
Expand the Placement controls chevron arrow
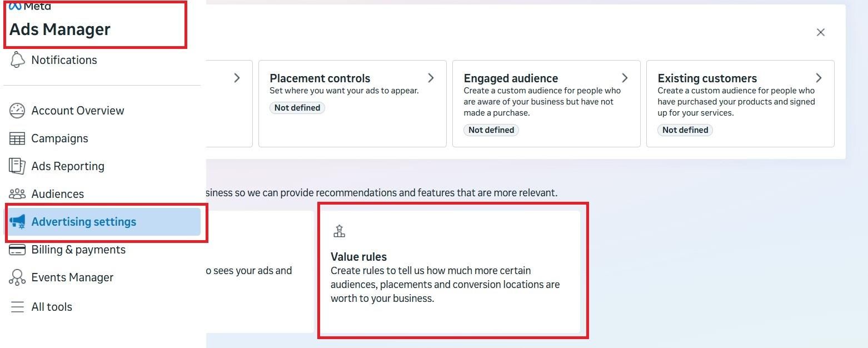[x=431, y=78]
